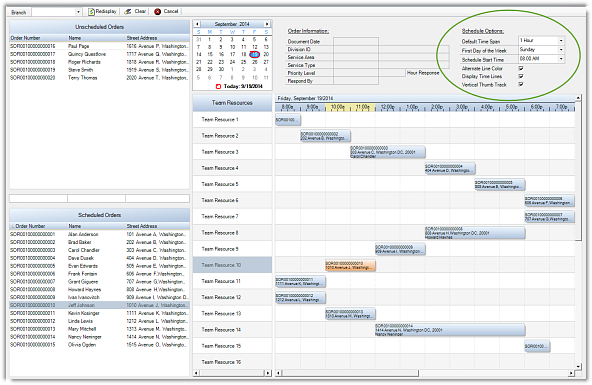
Task: Click the 2:00p time header
Action: click(x=437, y=107)
